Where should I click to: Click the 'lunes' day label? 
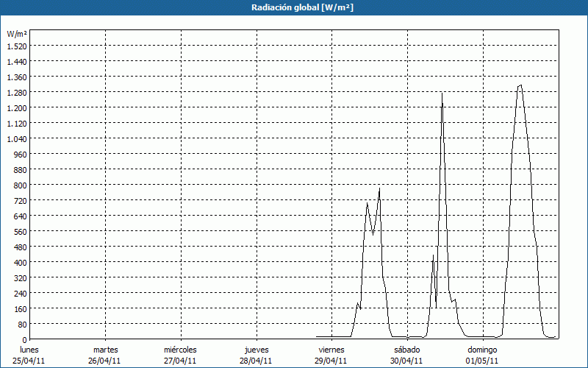pos(29,350)
